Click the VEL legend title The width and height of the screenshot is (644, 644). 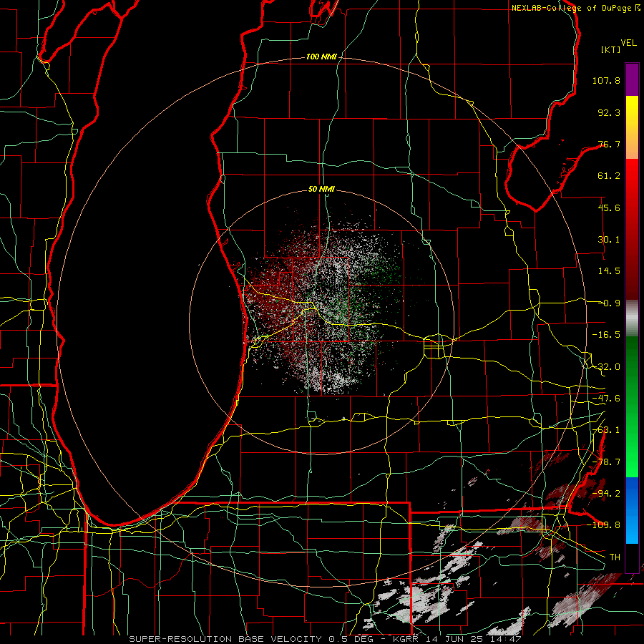[x=628, y=42]
